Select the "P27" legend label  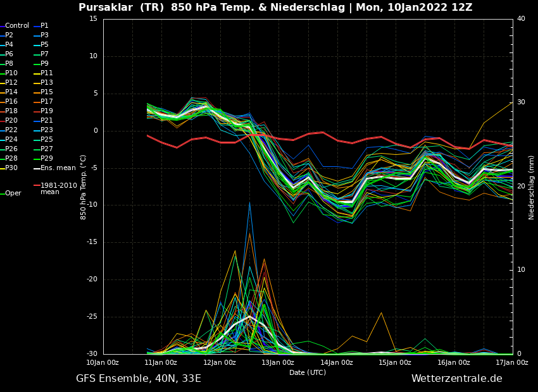point(47,149)
